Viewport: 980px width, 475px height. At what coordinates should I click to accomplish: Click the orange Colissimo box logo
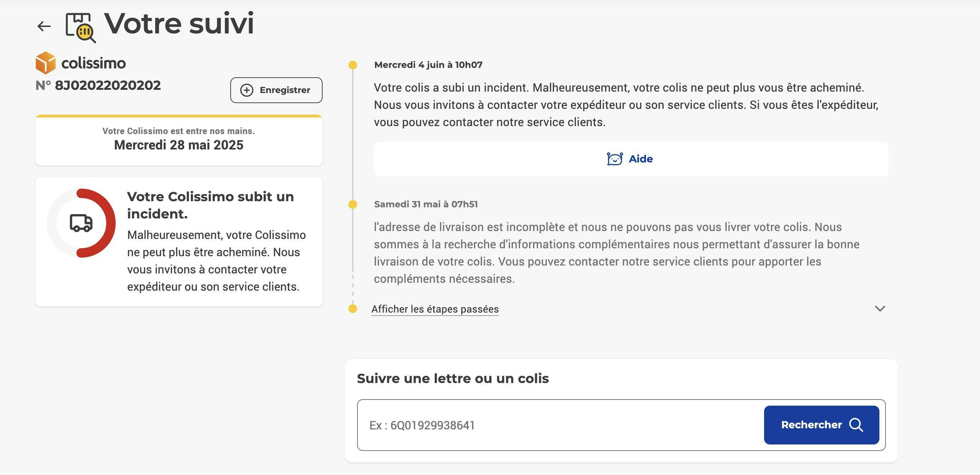pyautogui.click(x=46, y=63)
